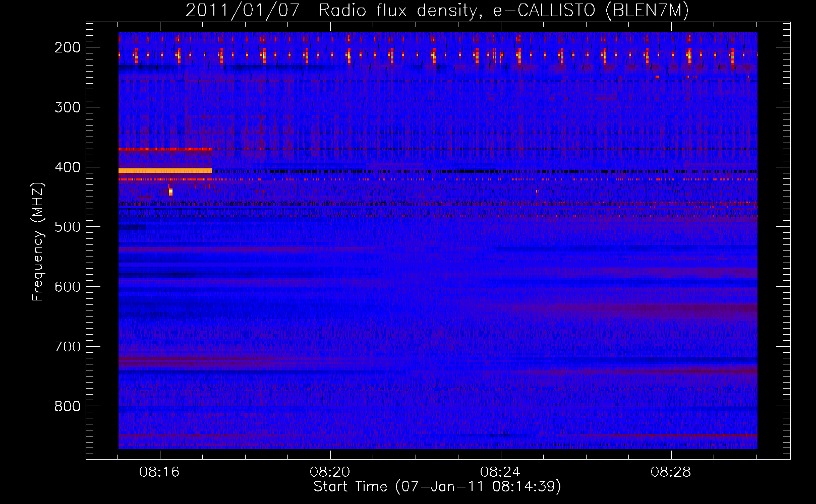Click the plot title 'Radio flux density, e-CALLISTO (BLEN7M)'
The image size is (816, 504).
pyautogui.click(x=503, y=11)
